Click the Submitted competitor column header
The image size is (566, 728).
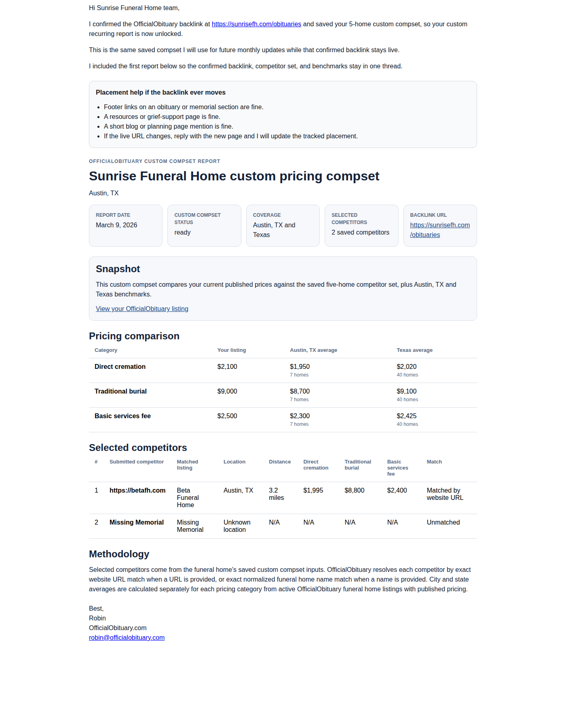(137, 462)
